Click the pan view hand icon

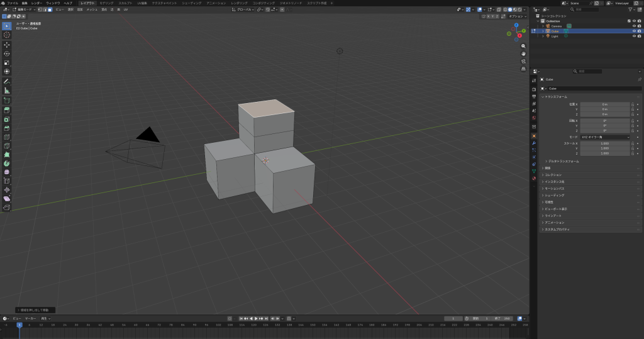click(524, 54)
